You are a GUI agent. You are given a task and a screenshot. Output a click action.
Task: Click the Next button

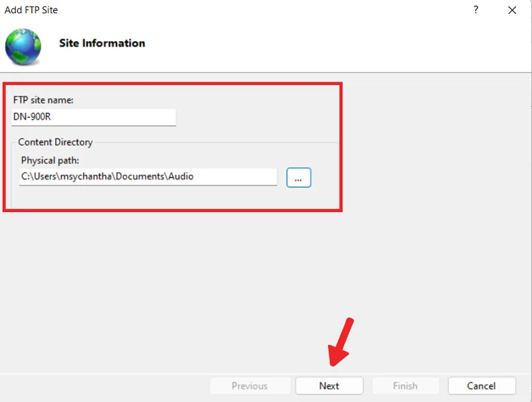(x=329, y=386)
